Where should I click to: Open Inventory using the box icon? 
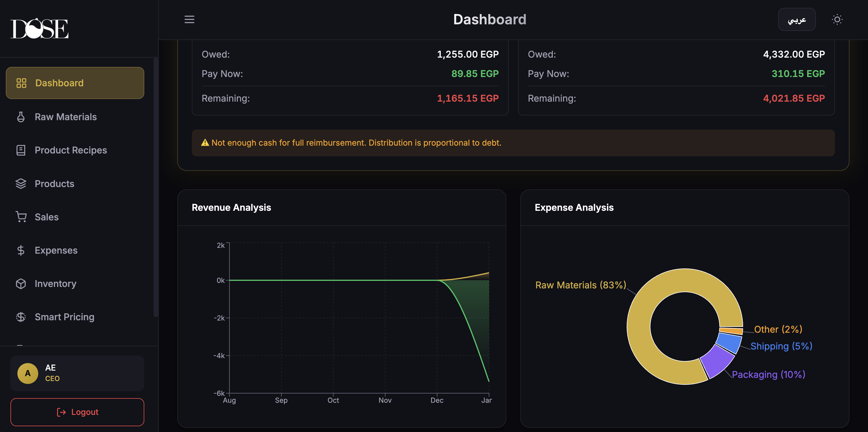21,283
